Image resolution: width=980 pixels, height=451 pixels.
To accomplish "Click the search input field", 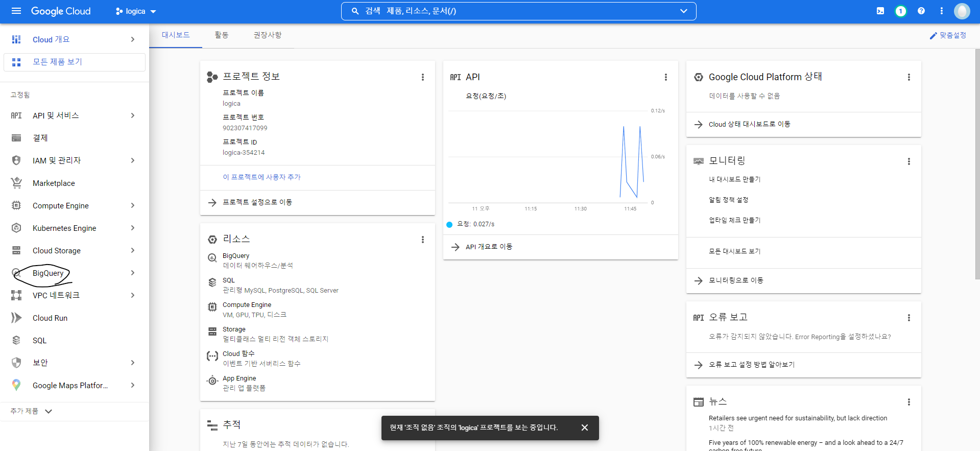I will point(518,11).
